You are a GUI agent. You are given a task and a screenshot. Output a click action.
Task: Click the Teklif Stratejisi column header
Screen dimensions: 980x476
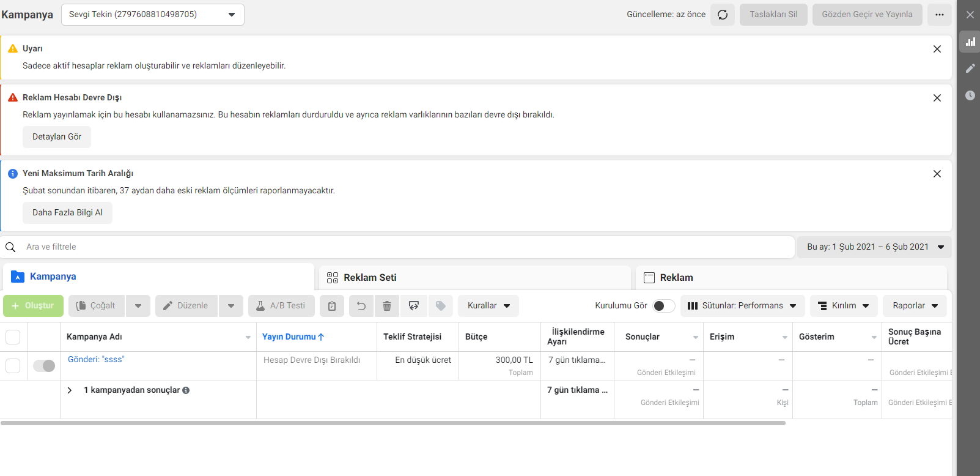413,337
